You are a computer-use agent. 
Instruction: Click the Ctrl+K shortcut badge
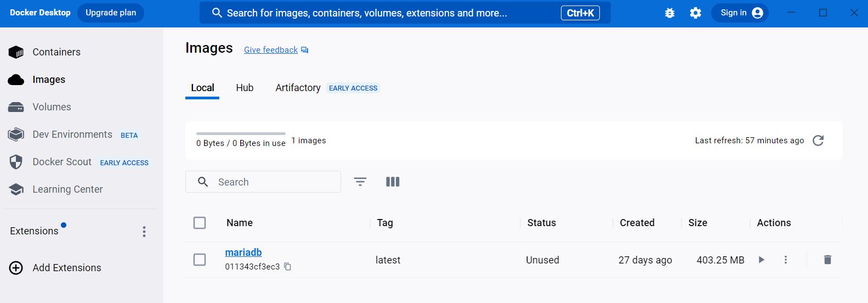pyautogui.click(x=580, y=13)
